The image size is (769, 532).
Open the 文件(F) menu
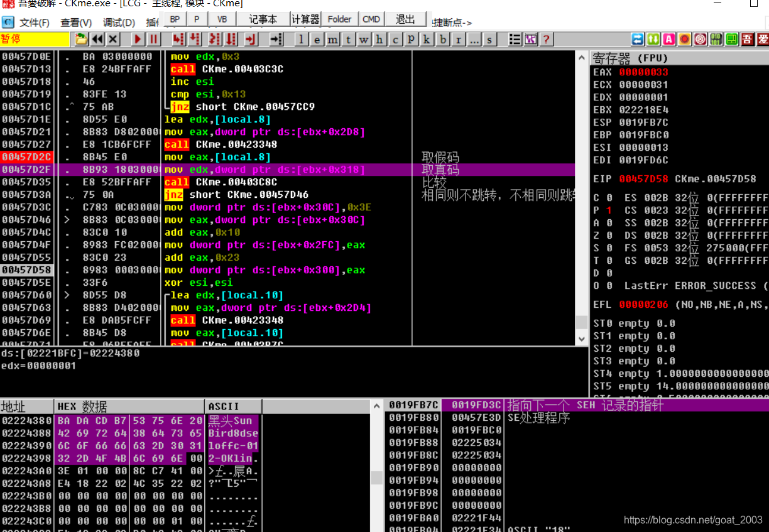click(35, 23)
